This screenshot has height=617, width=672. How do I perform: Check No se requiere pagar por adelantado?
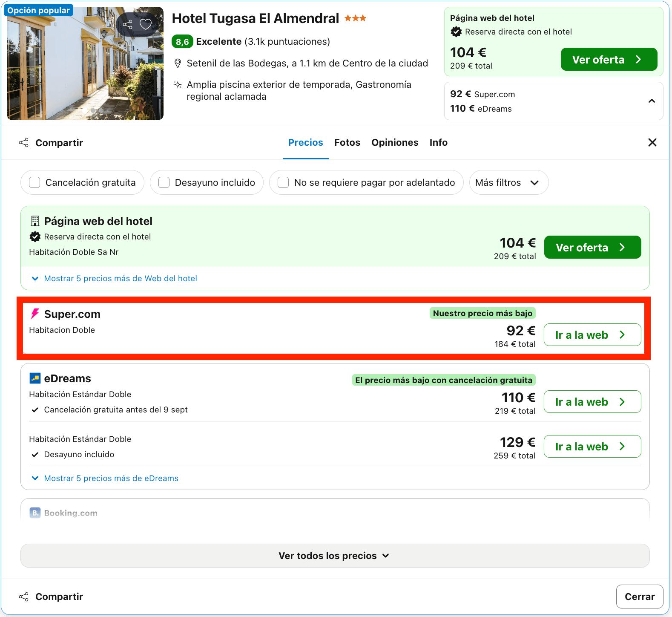coord(283,182)
